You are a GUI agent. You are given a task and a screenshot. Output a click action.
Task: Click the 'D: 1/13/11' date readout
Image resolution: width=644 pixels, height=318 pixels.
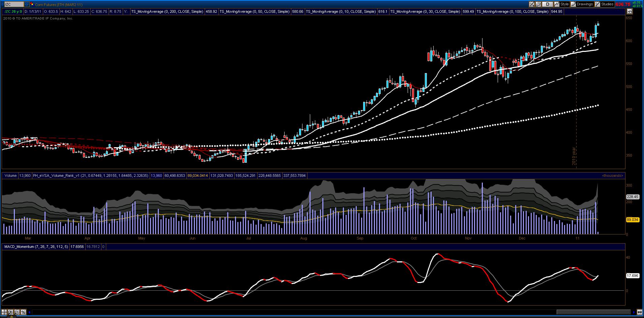33,11
